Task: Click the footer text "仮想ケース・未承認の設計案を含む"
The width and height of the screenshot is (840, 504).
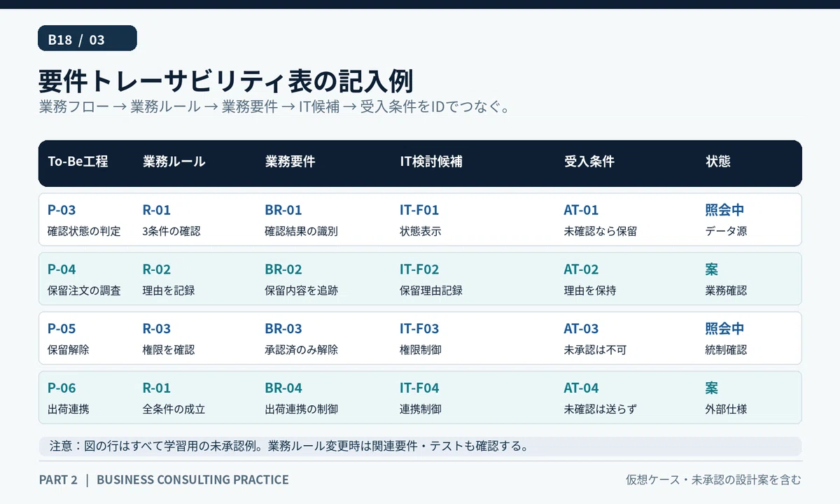Action: click(x=713, y=480)
